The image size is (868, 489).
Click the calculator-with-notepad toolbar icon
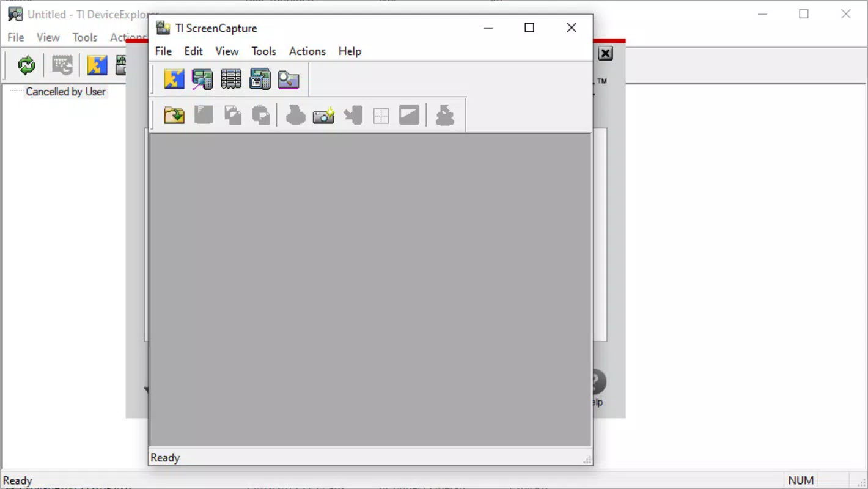pos(260,79)
